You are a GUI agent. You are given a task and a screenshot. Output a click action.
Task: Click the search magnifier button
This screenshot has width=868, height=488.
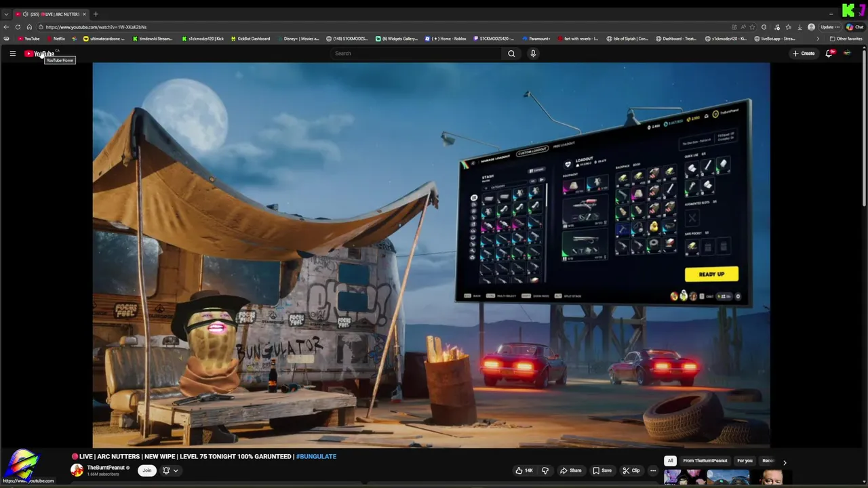(x=511, y=54)
